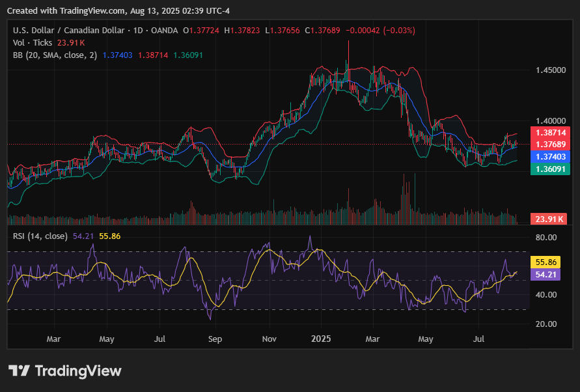The height and width of the screenshot is (392, 580).
Task: Click the close value C1.37689 in the legend
Action: click(322, 31)
